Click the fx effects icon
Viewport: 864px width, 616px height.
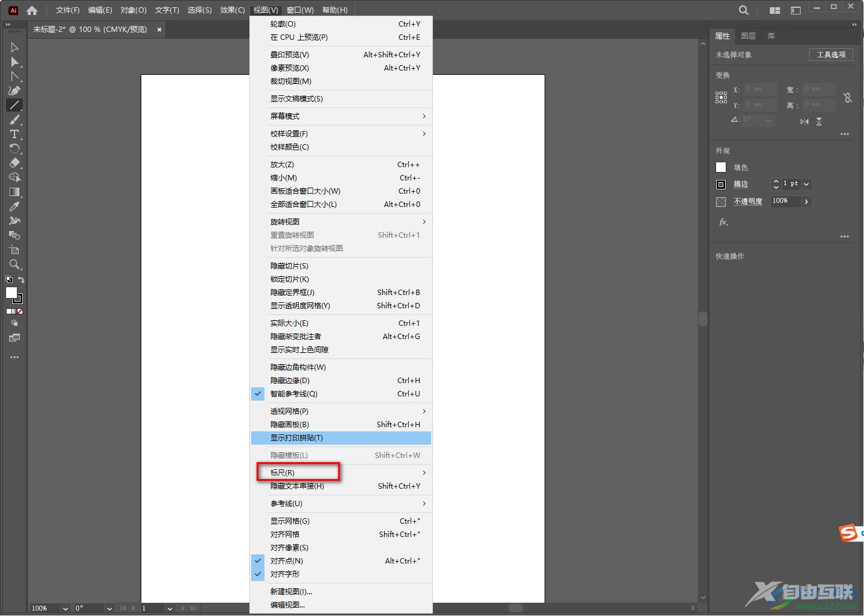[x=723, y=222]
